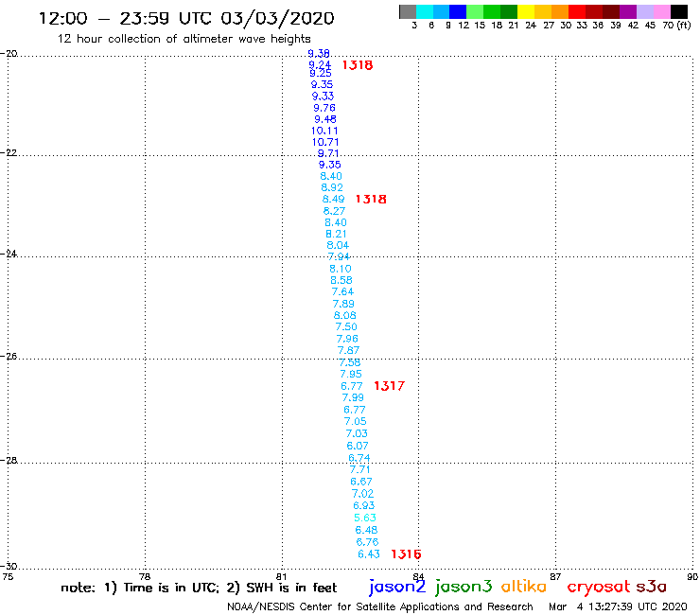Screen dimensions: 700x615
Task: Click the jason2 satellite legend label
Action: tap(397, 587)
